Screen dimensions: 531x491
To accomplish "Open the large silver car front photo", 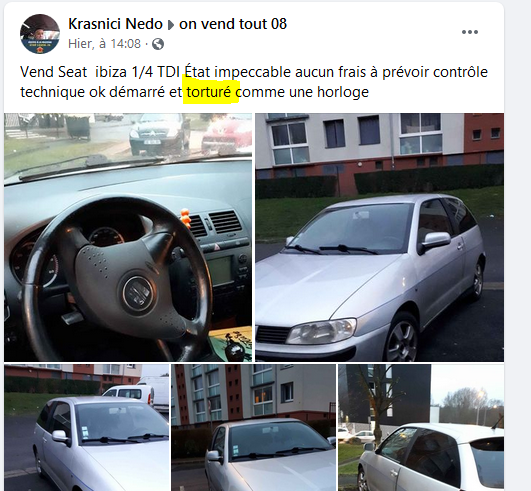I will click(x=380, y=237).
